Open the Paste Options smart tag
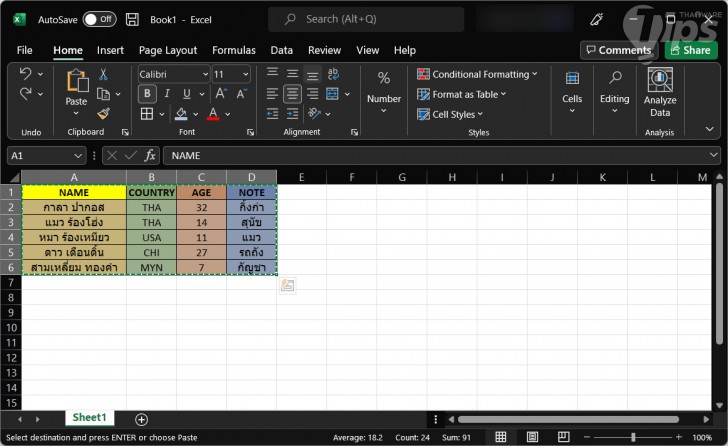 coord(287,285)
